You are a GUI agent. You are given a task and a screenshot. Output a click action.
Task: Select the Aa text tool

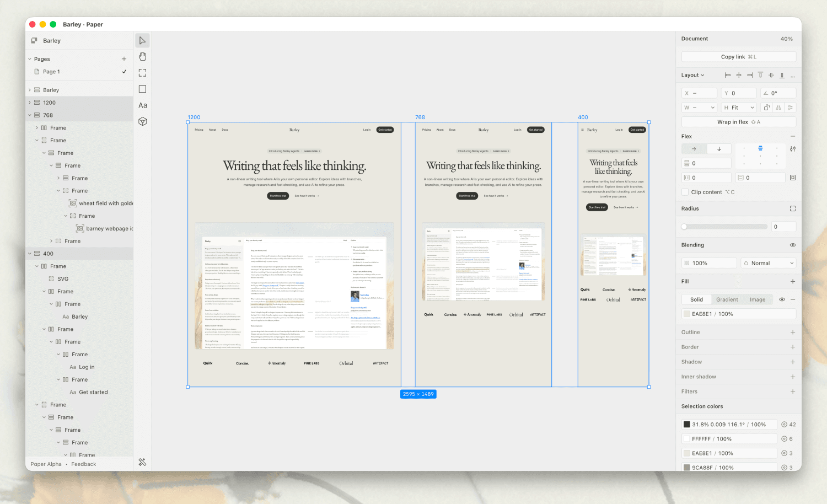point(142,105)
